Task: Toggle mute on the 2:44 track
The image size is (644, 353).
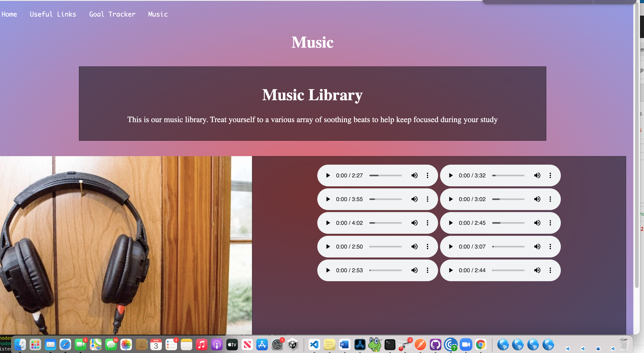Action: [537, 270]
